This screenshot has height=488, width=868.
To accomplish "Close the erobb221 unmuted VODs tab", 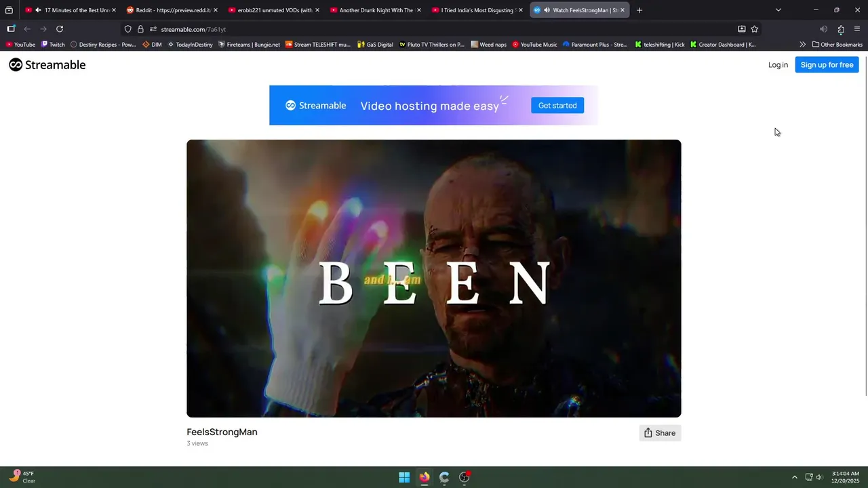I will [317, 10].
